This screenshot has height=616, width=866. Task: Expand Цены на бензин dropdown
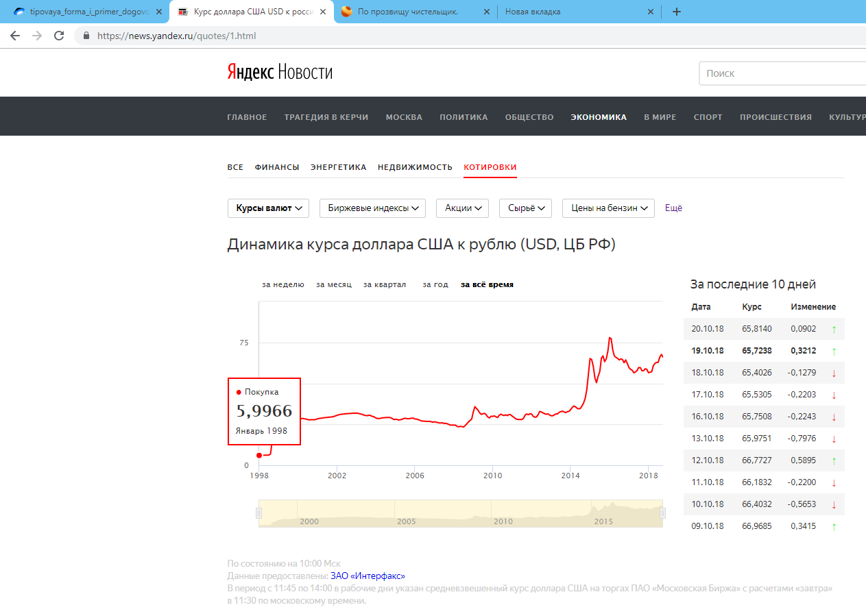point(608,208)
